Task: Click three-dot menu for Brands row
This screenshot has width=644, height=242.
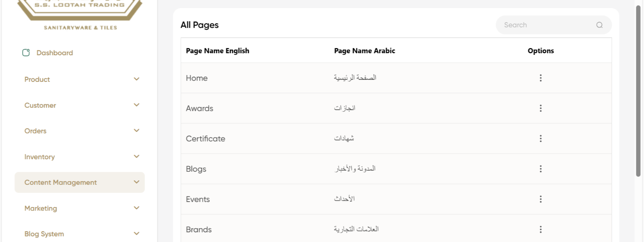Action: click(541, 229)
